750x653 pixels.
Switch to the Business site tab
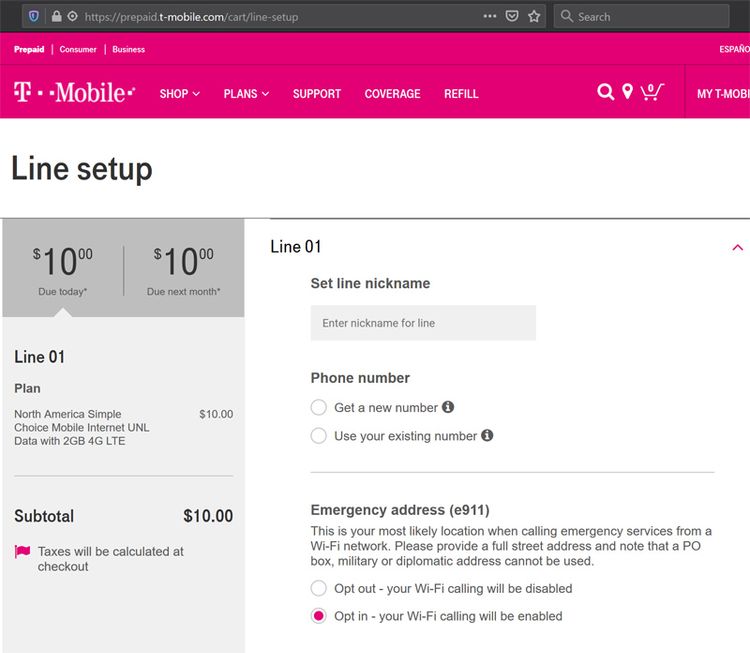click(129, 49)
